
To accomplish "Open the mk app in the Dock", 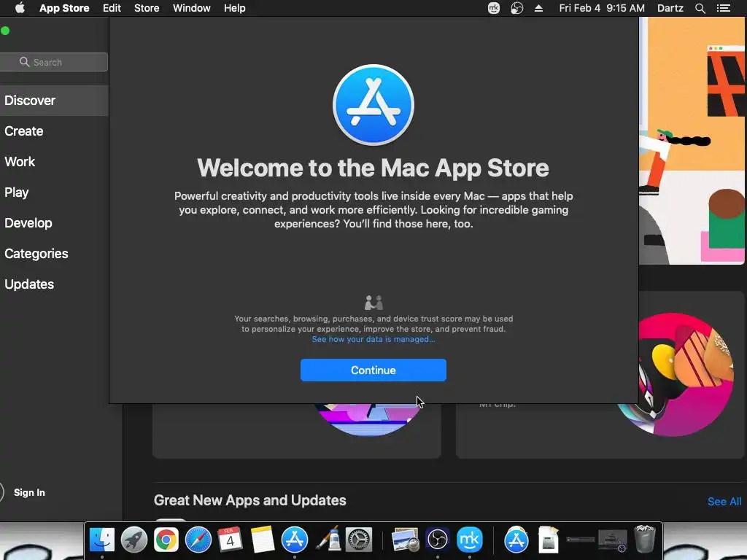I will tap(470, 540).
